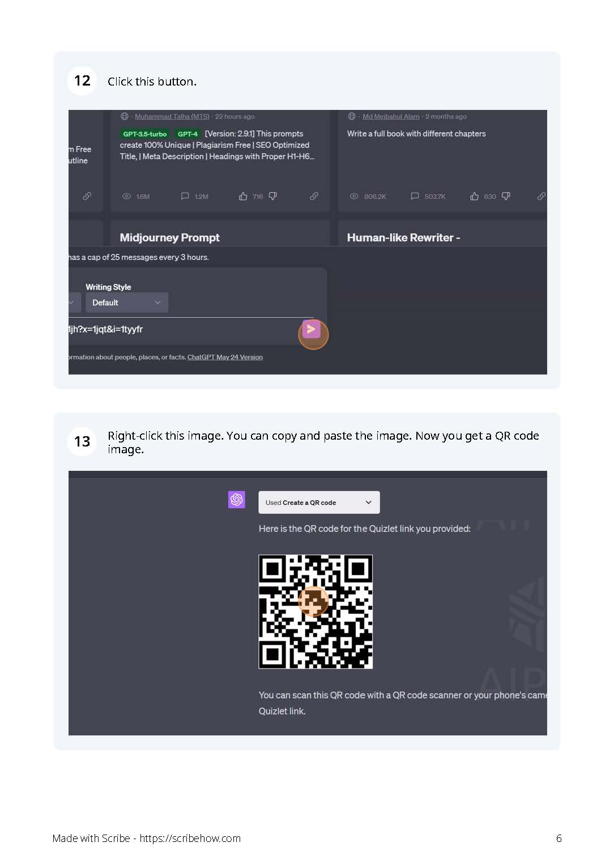This screenshot has height=868, width=614.
Task: Open Md Mejbahul Alam author link
Action: coord(391,117)
